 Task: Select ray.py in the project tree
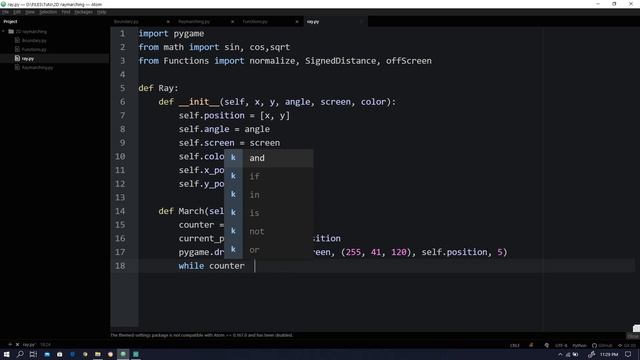[x=28, y=58]
